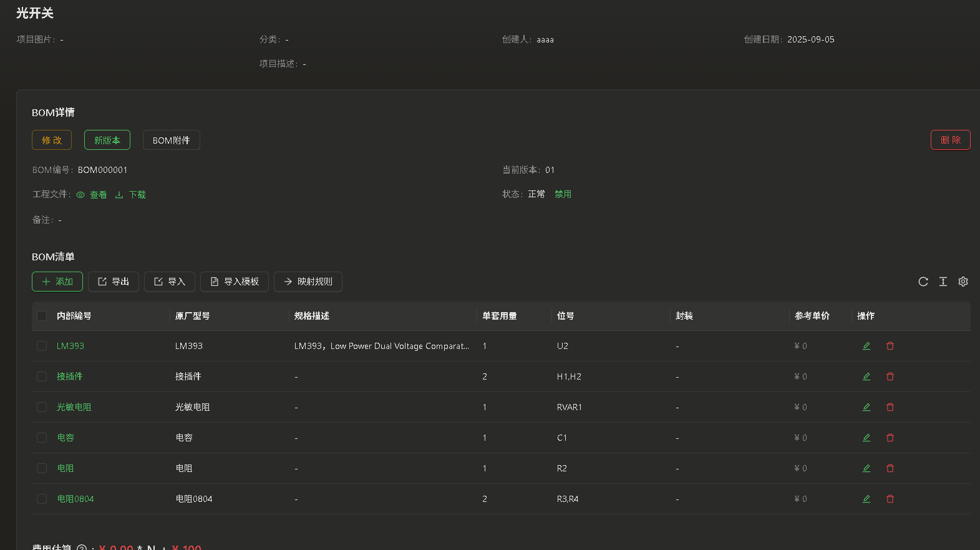Screen dimensions: 980x550
Task: Click the 添加 button to add item
Action: 57,282
